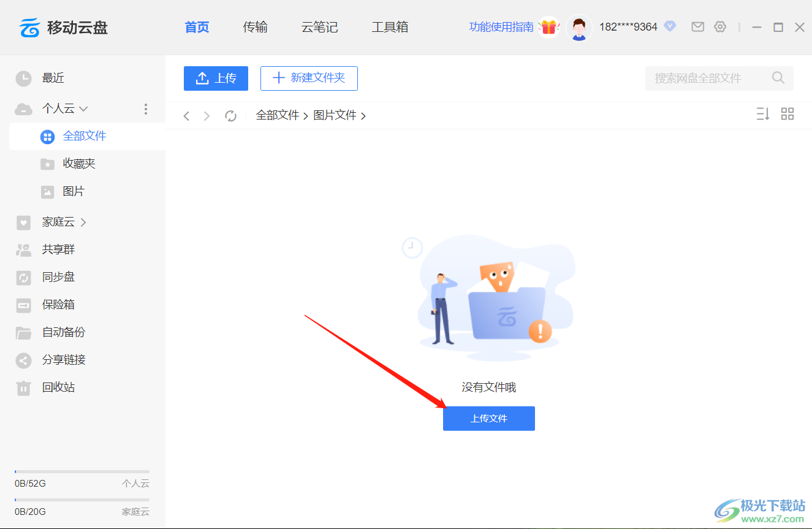Click the gift box icon
The width and height of the screenshot is (812, 529).
coord(549,27)
